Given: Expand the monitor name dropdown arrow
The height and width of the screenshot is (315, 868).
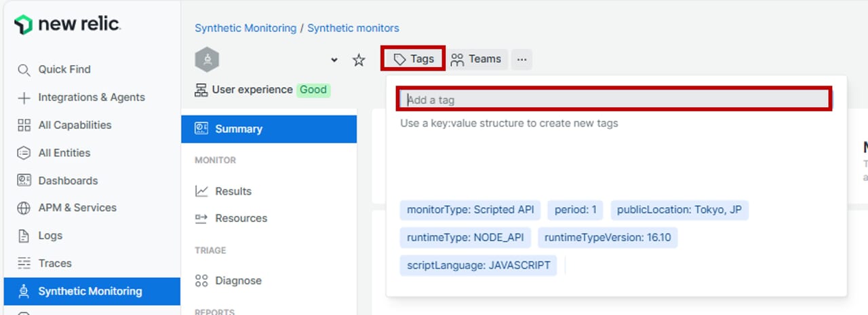Looking at the screenshot, I should 334,60.
